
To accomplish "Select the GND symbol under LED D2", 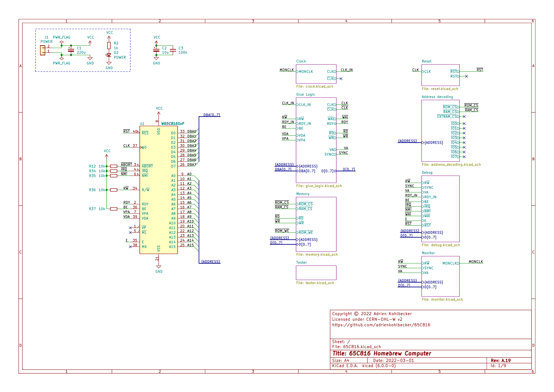I will tap(109, 63).
